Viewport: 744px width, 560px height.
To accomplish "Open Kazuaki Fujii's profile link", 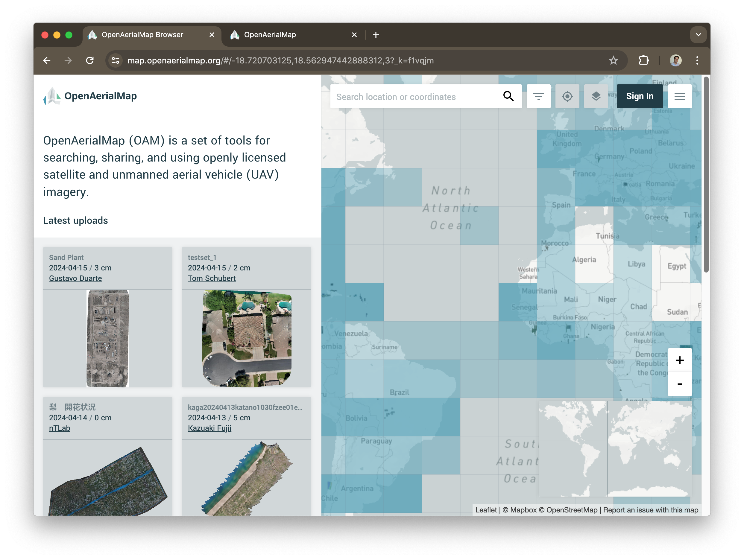I will click(x=209, y=428).
